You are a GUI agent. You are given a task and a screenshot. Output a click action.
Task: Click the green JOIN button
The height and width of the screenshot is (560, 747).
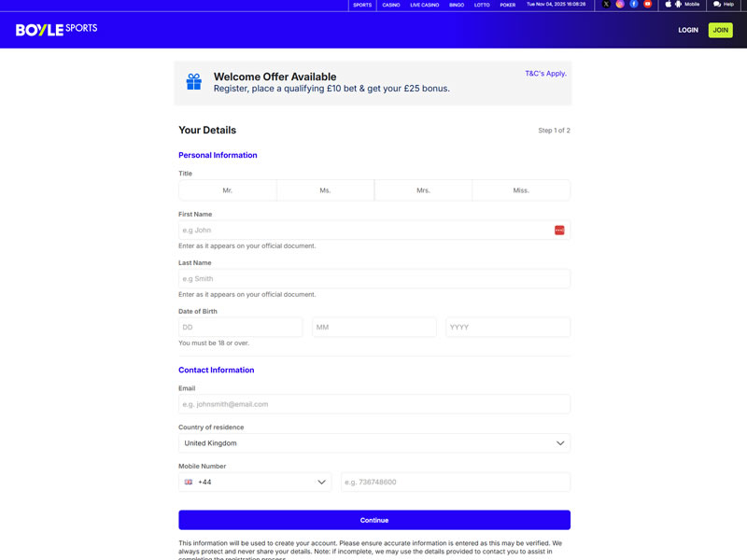[720, 30]
